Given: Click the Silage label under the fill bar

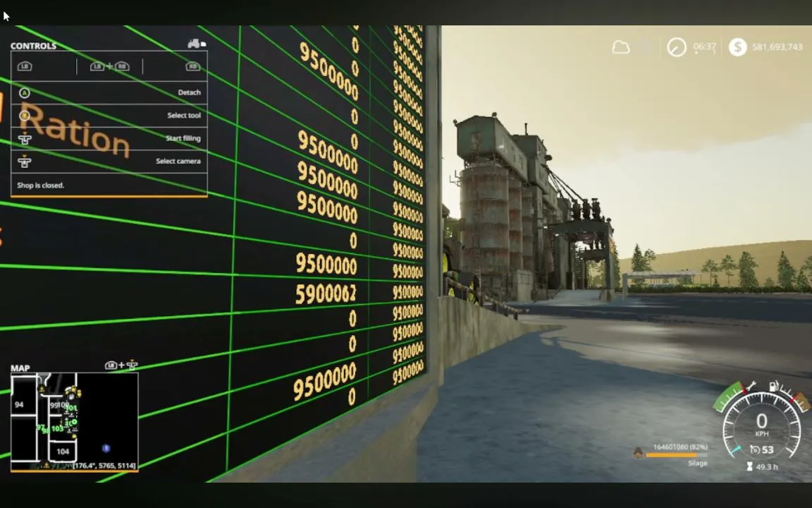Looking at the screenshot, I should tap(698, 463).
